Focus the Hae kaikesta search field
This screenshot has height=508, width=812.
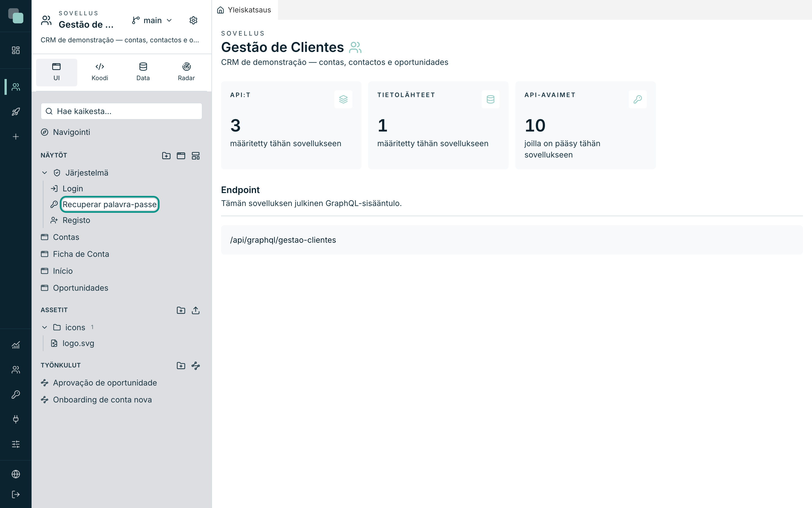coord(121,111)
